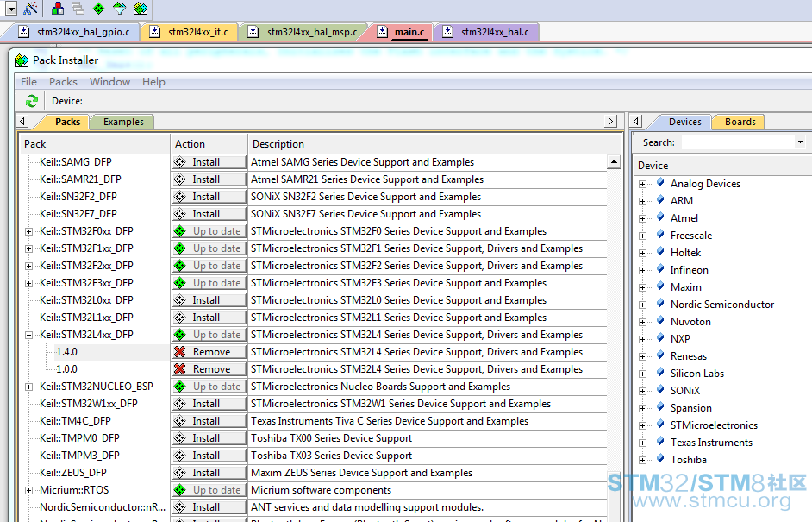
Task: Expand Keil::STM32F2xx_DFP pack node
Action: click(x=29, y=266)
